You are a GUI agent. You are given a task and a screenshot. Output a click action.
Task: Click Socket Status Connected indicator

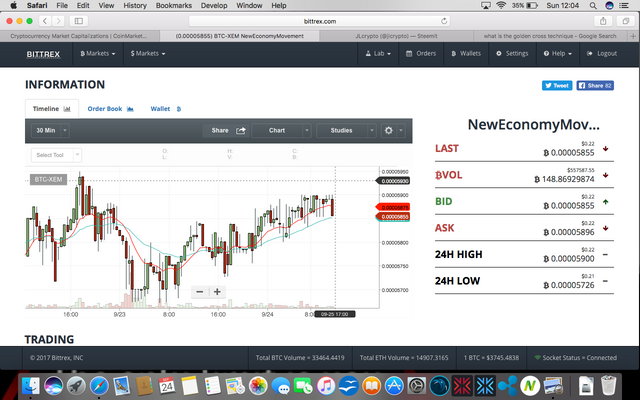576,358
